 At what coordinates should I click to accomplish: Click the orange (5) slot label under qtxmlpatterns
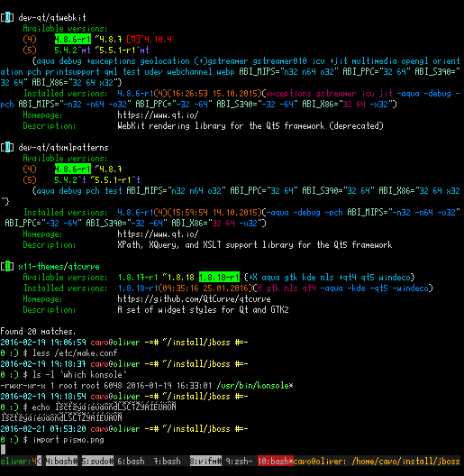(30, 180)
